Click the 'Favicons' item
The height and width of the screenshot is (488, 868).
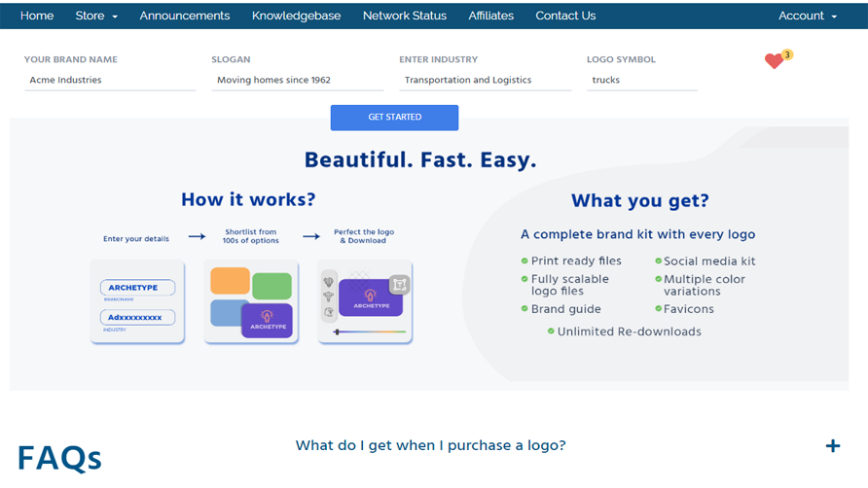[x=684, y=309]
